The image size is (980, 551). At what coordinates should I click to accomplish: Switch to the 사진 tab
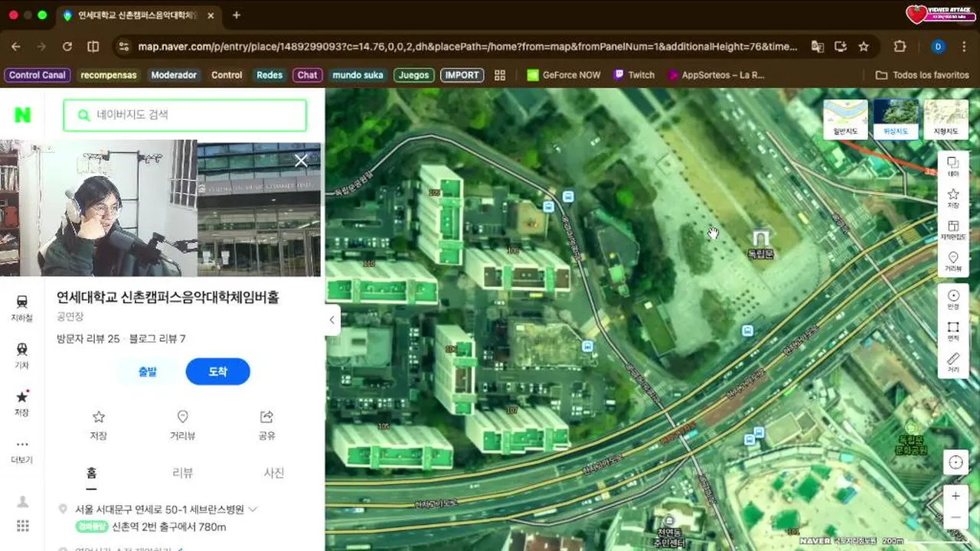pos(274,473)
